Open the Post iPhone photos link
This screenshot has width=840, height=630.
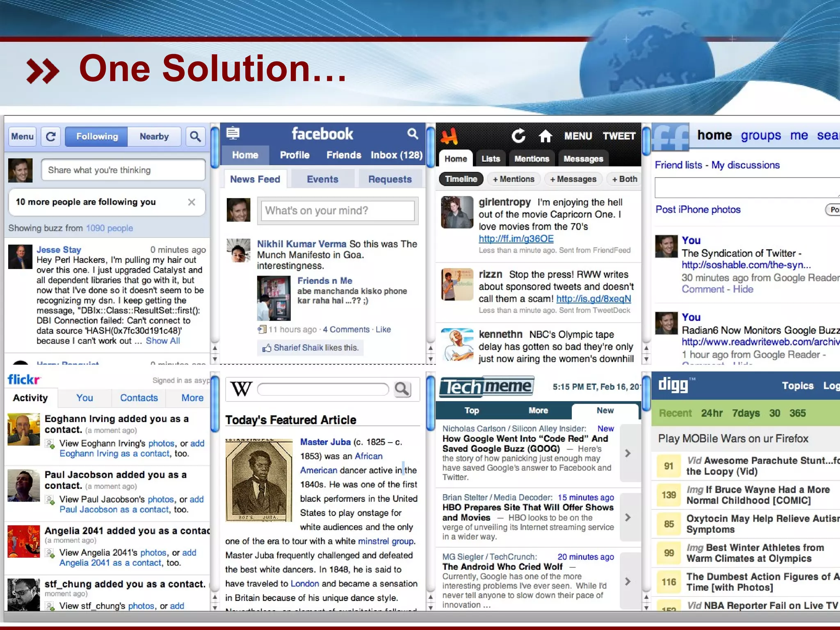(698, 210)
